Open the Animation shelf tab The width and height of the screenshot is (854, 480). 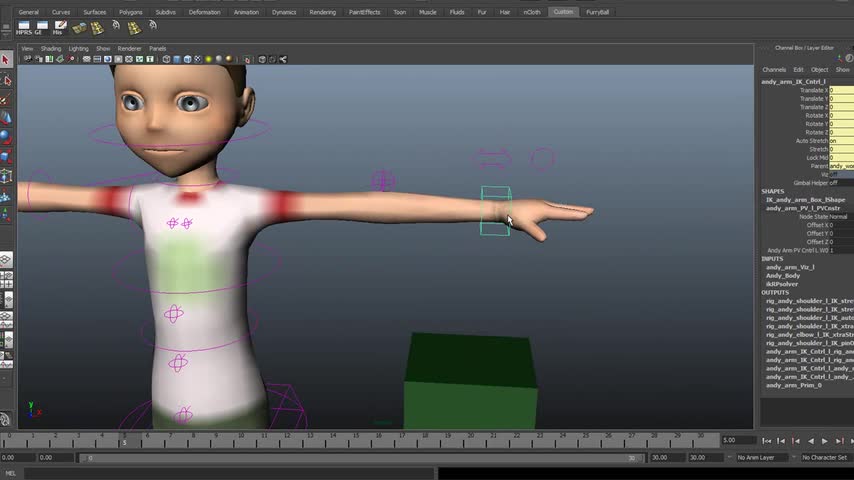(246, 12)
